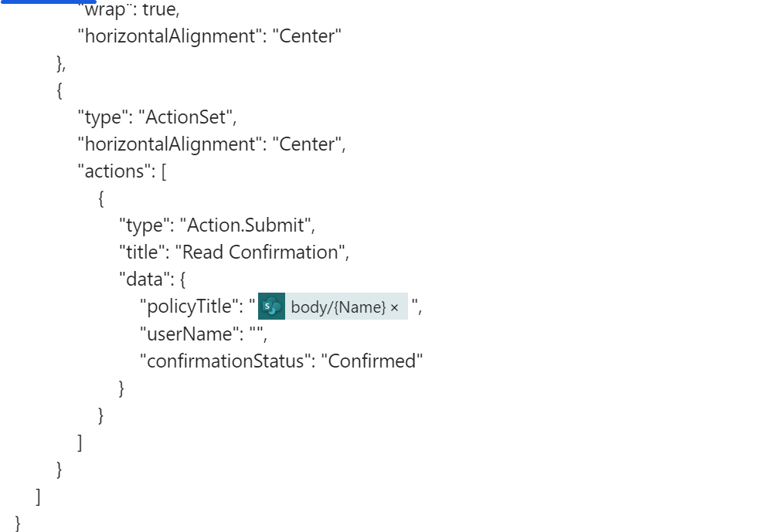This screenshot has width=765, height=532.
Task: Click the "actions": [ line
Action: pyautogui.click(x=122, y=171)
